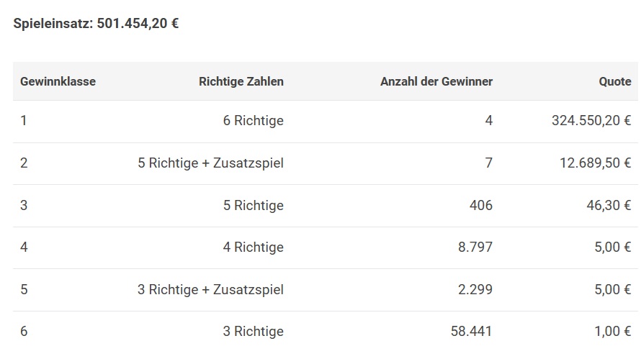Image resolution: width=641 pixels, height=364 pixels.
Task: Click winner count 8.797
Action: click(475, 247)
